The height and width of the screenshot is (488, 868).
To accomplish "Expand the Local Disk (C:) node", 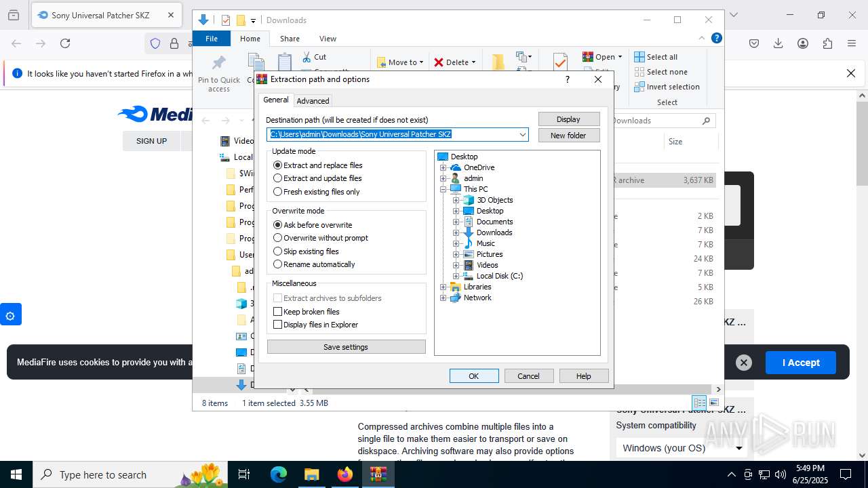I will coord(456,276).
